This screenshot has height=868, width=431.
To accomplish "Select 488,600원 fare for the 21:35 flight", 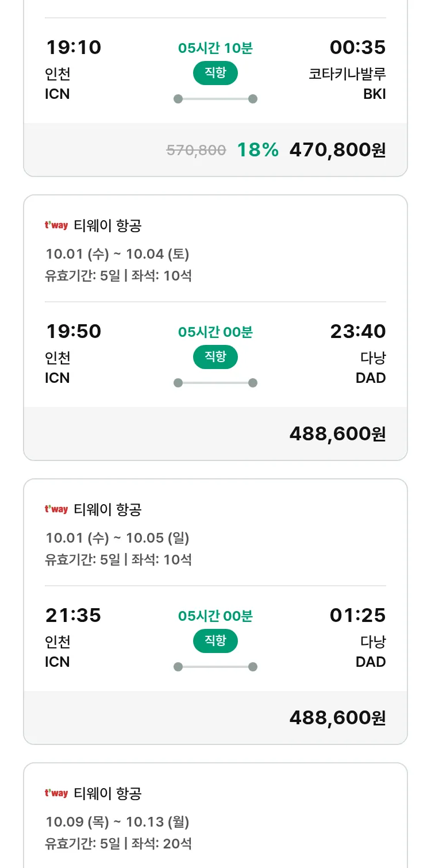I will click(x=337, y=718).
